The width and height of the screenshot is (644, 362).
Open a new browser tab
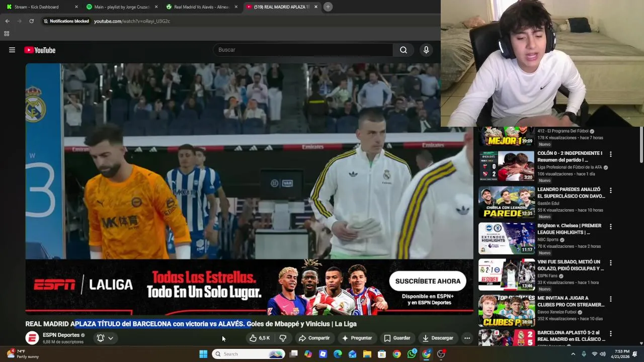(x=328, y=7)
